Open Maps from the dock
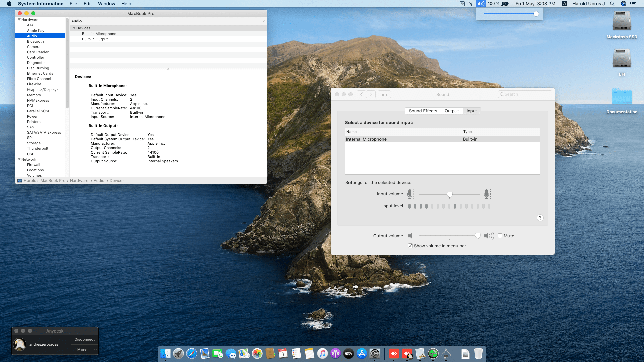Viewport: 644px width, 362px height. [244, 353]
